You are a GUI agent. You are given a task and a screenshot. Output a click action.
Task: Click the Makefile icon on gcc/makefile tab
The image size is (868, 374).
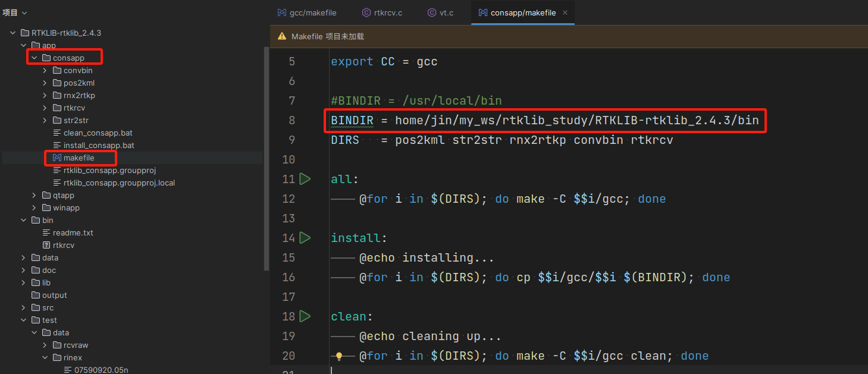coord(282,12)
